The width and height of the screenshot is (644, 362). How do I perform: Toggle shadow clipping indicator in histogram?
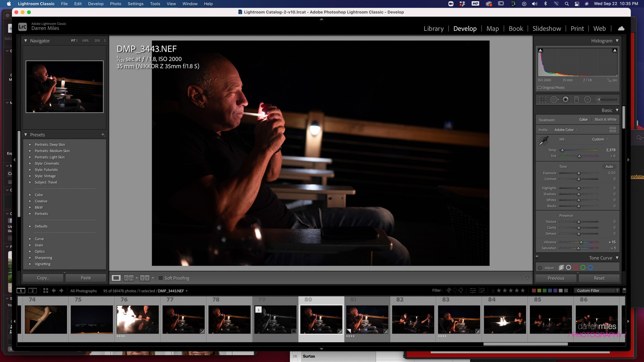coord(540,50)
